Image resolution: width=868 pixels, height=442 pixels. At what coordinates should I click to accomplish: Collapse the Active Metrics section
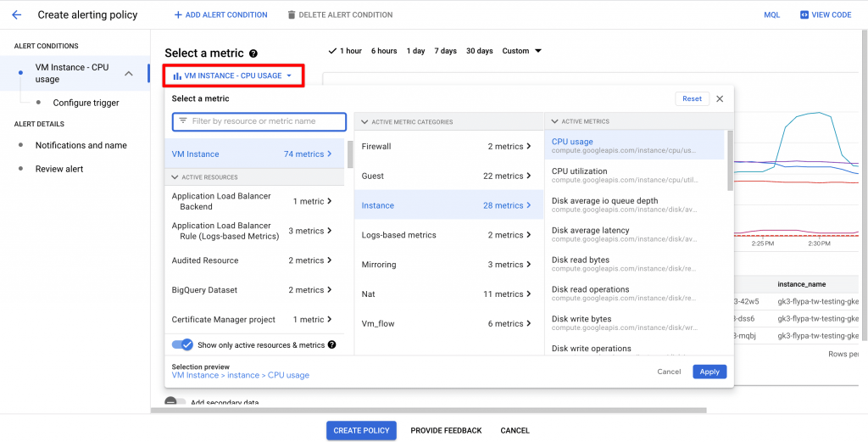point(554,121)
